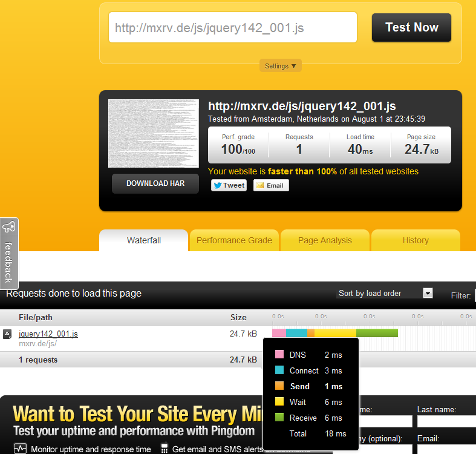Open the Sort by load order dropdown

(385, 293)
